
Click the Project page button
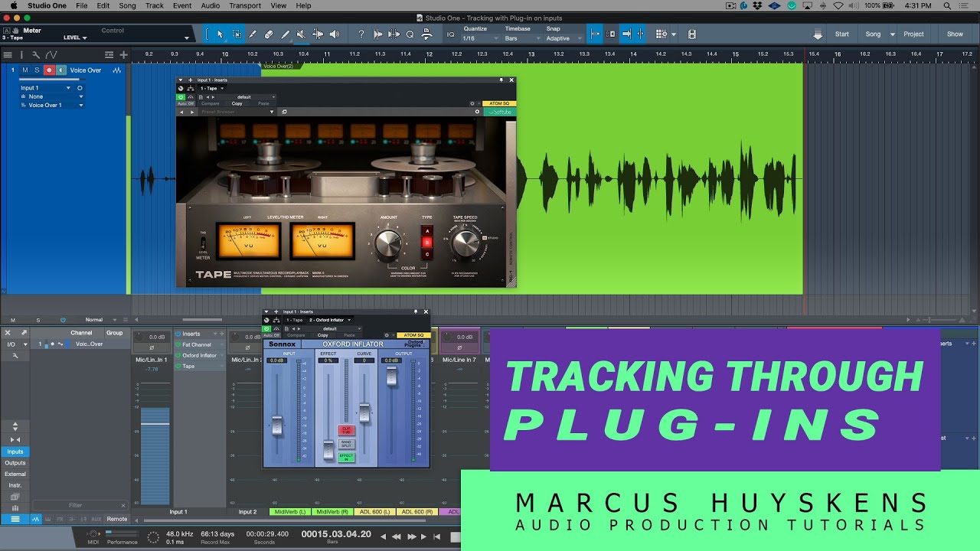point(913,34)
